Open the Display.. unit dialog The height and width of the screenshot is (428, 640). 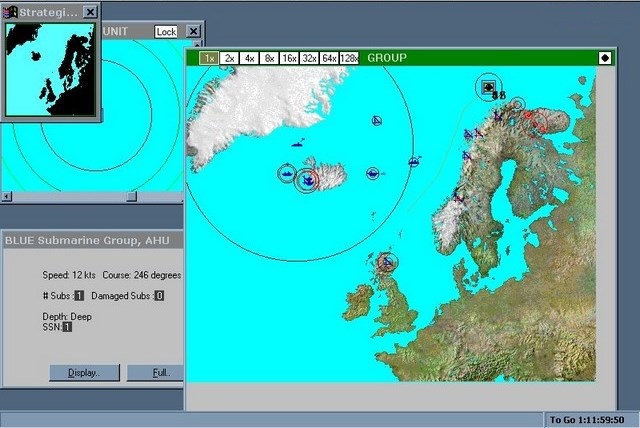(x=83, y=373)
